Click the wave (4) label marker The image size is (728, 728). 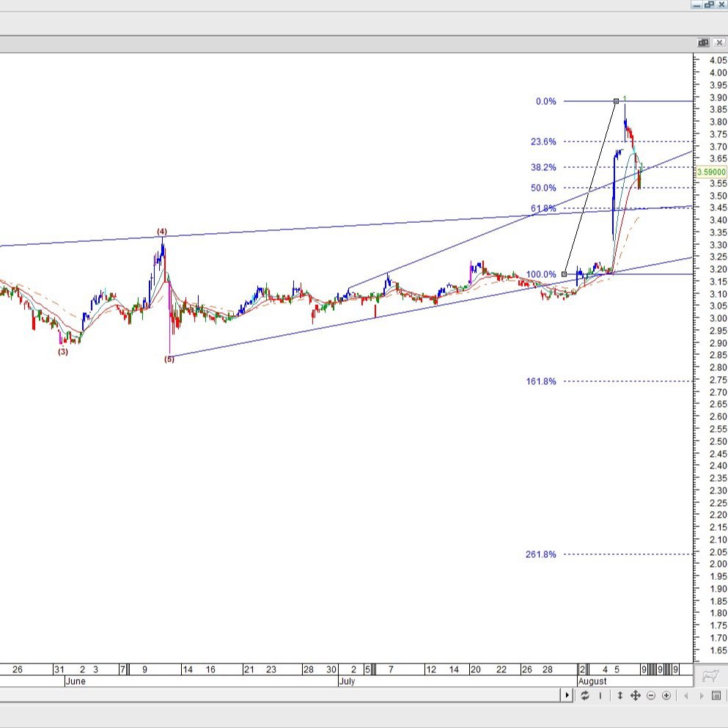[161, 231]
